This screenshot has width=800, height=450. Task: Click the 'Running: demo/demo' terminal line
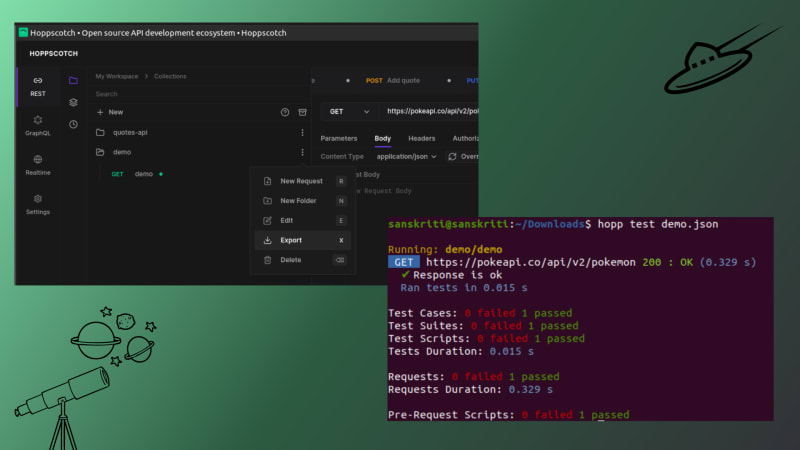click(445, 249)
